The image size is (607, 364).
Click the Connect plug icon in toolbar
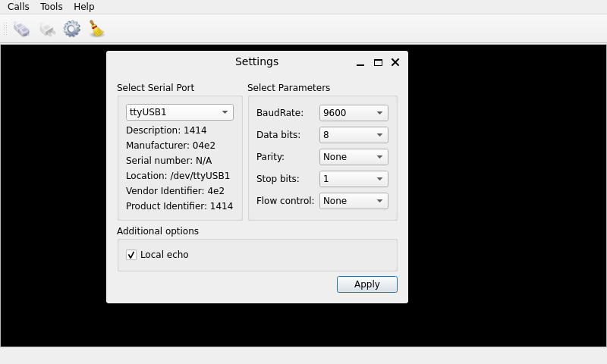click(x=21, y=29)
